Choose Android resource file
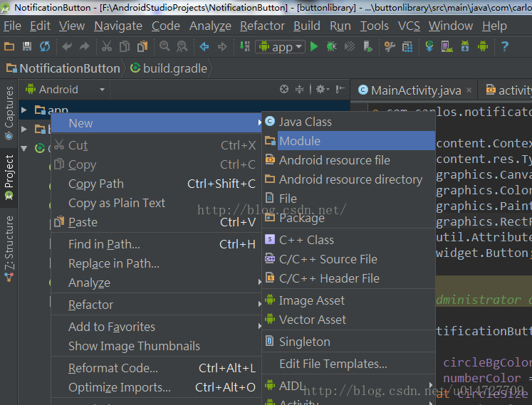The image size is (532, 405). point(349,160)
